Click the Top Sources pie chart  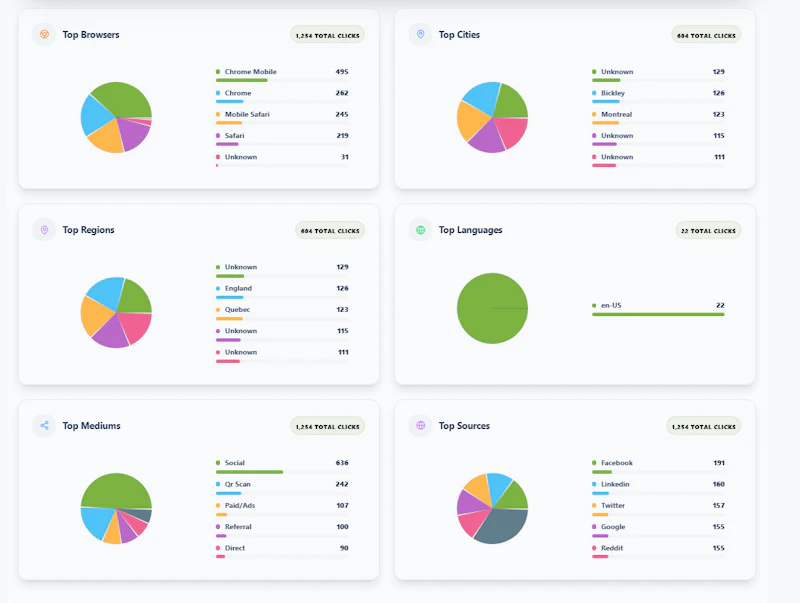pyautogui.click(x=492, y=509)
